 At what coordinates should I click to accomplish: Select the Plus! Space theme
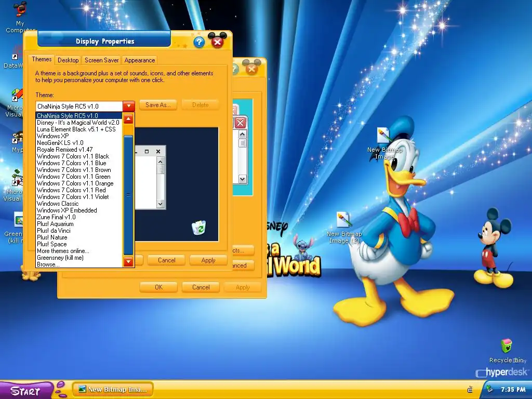79,244
